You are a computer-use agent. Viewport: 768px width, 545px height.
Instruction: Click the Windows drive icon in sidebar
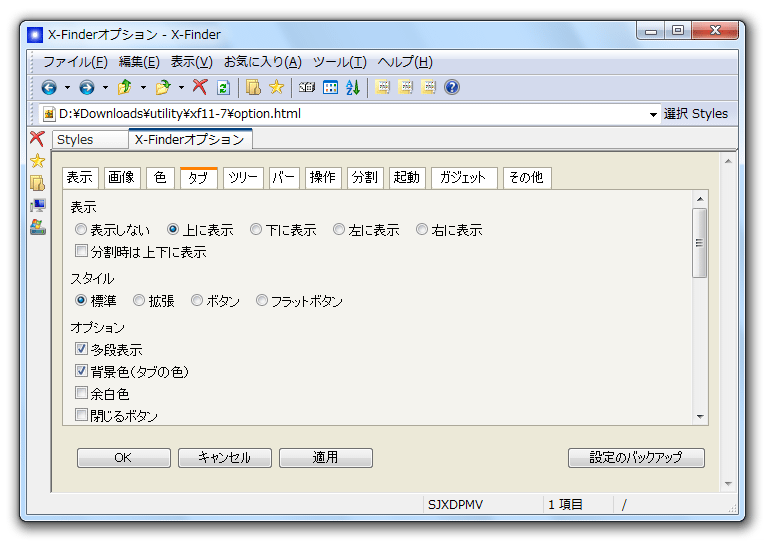point(38,227)
